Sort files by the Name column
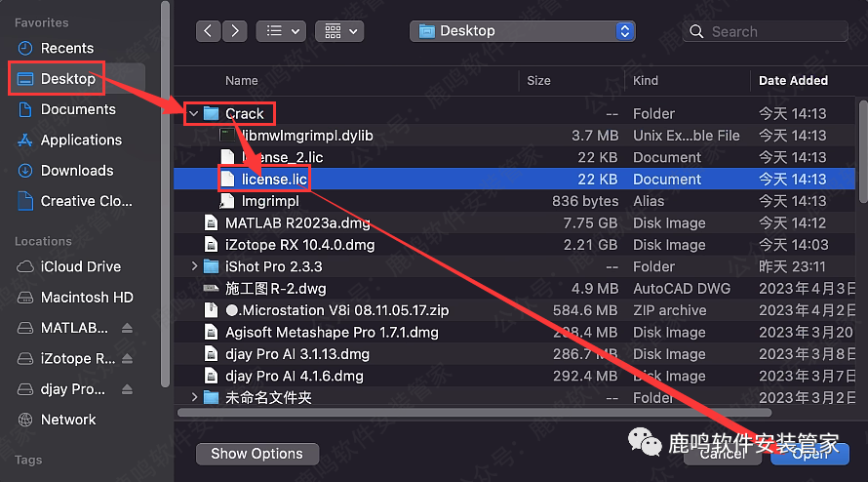Viewport: 868px width, 482px height. pyautogui.click(x=242, y=81)
